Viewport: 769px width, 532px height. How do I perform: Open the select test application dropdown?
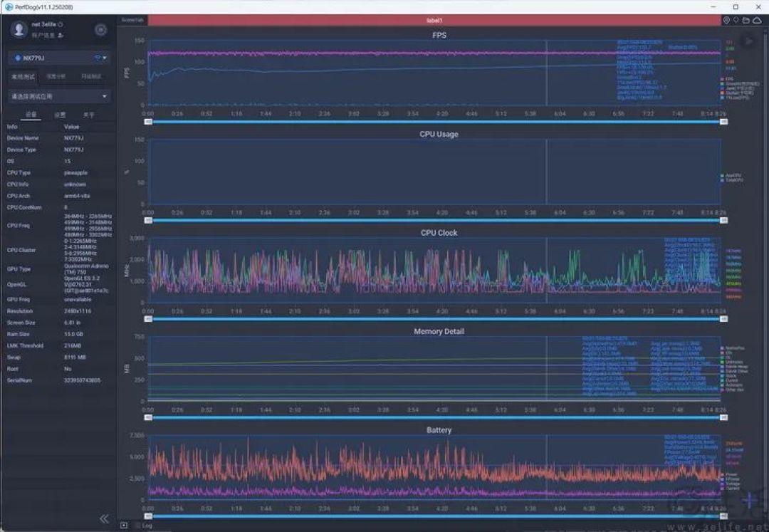tap(59, 97)
